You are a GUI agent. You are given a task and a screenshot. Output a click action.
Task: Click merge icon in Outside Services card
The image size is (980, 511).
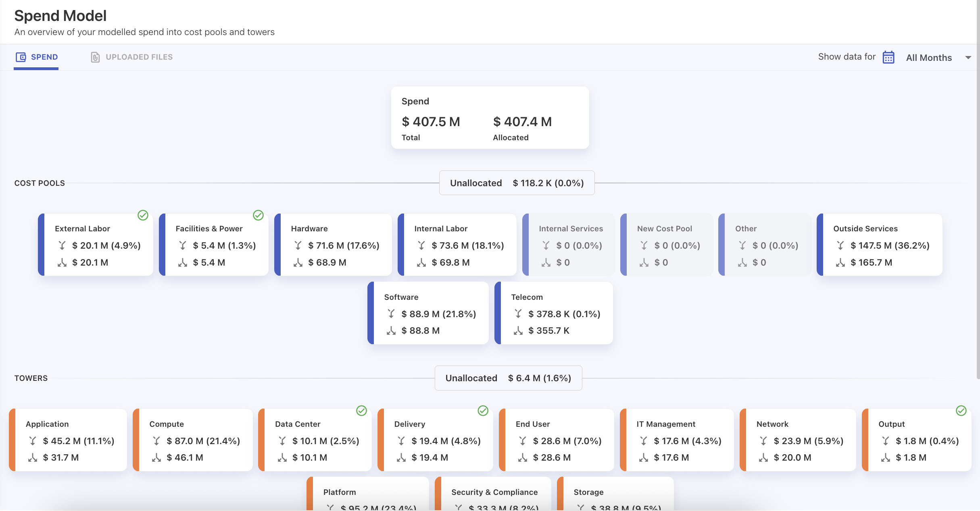(x=840, y=245)
